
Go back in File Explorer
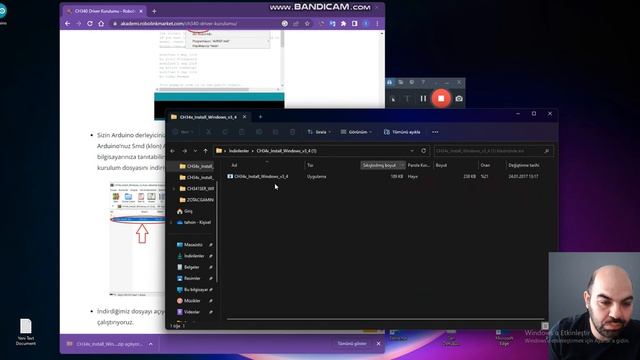(173, 151)
